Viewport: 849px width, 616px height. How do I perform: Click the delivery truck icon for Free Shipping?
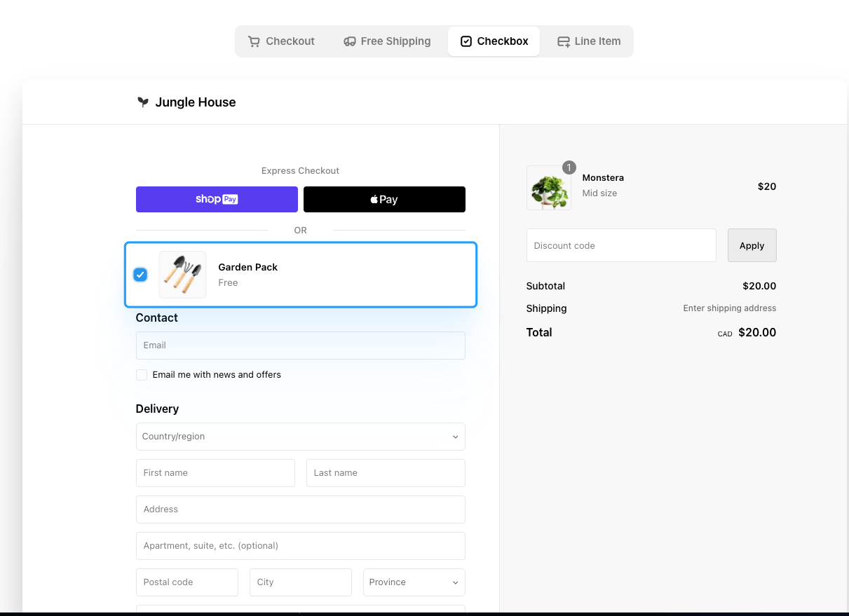coord(349,41)
